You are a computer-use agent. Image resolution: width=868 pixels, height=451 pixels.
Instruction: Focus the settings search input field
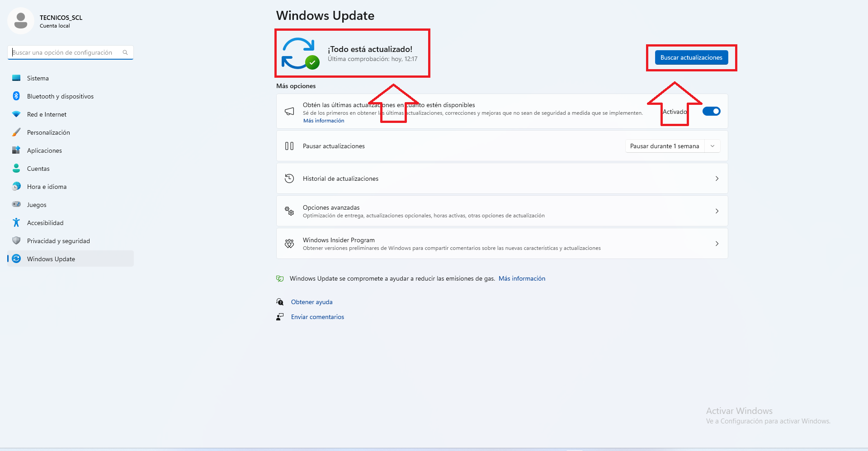point(66,52)
